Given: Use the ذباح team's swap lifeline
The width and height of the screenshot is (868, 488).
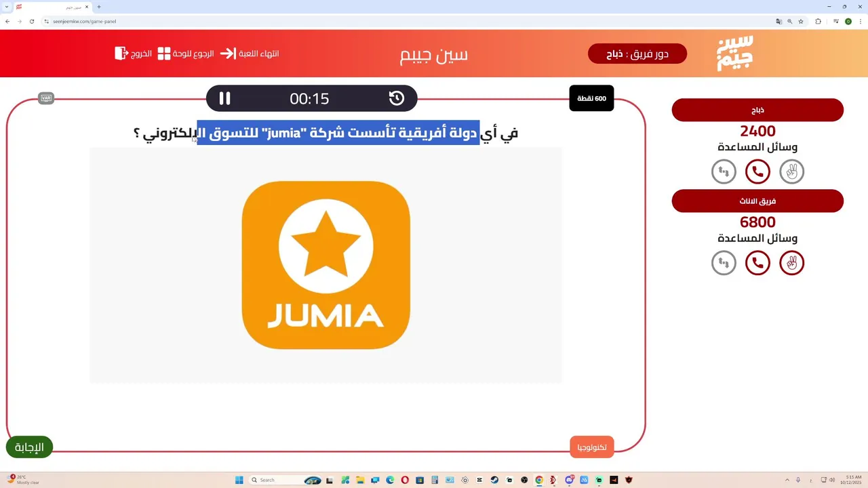Looking at the screenshot, I should 724,171.
